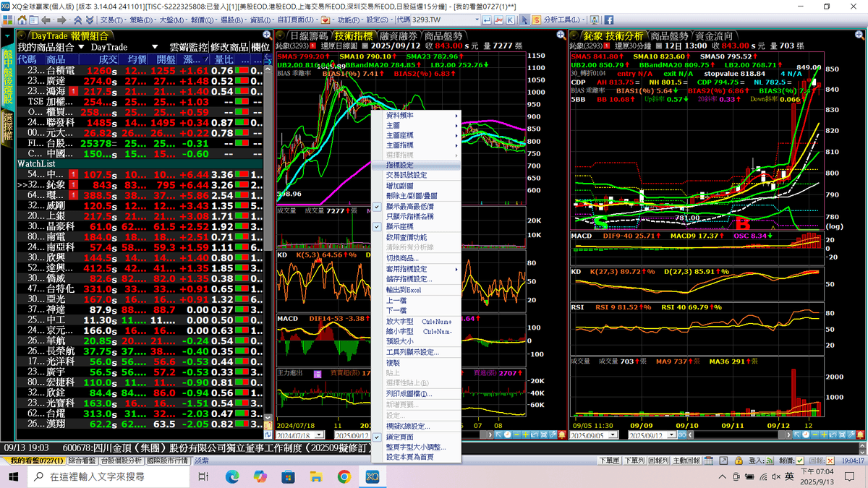Toggle the 回報 red X checkbox in status bar
The image size is (868, 488).
(x=830, y=461)
